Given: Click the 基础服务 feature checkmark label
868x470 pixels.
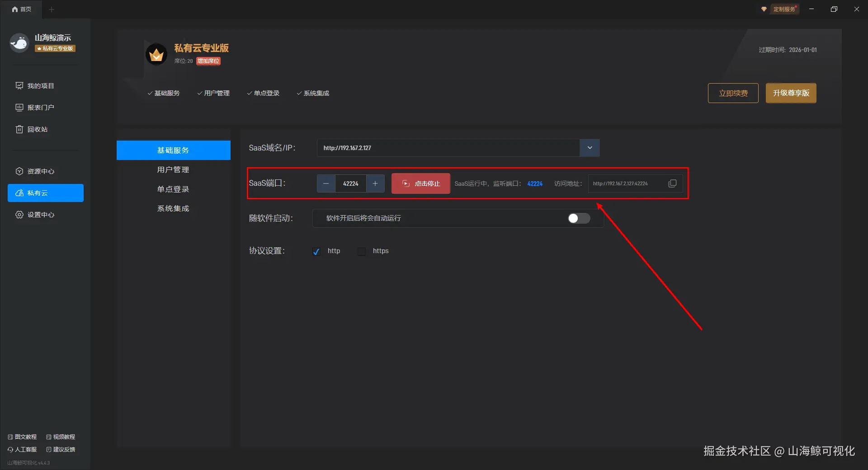Looking at the screenshot, I should [164, 93].
